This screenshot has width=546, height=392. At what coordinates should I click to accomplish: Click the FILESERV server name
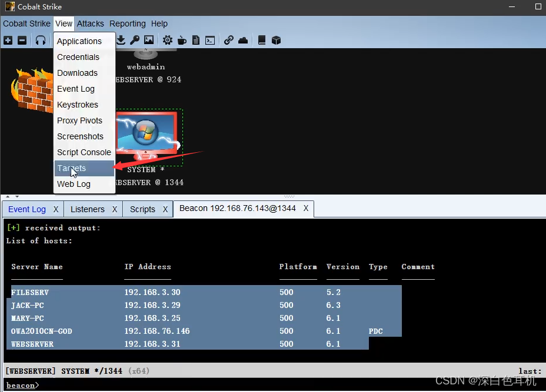(x=30, y=293)
